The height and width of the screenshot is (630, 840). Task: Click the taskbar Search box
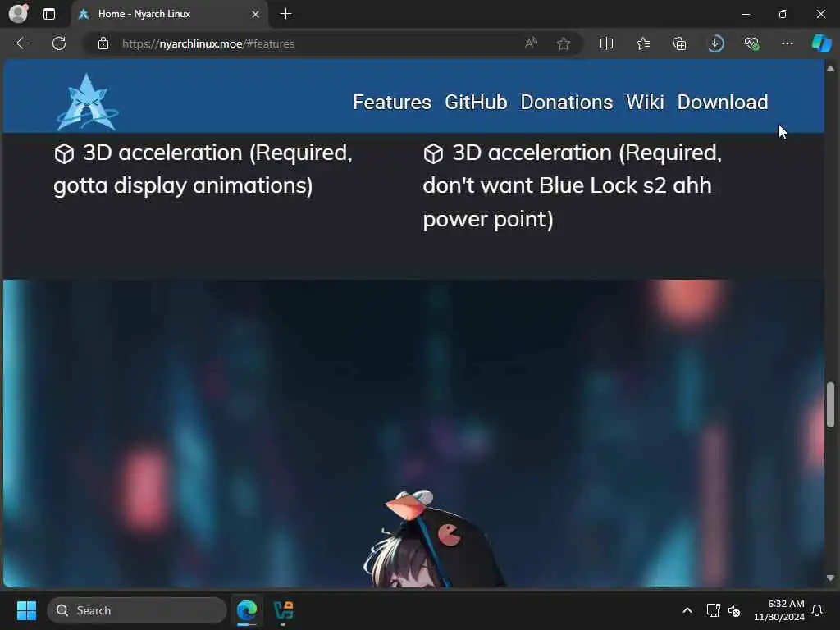tap(137, 610)
